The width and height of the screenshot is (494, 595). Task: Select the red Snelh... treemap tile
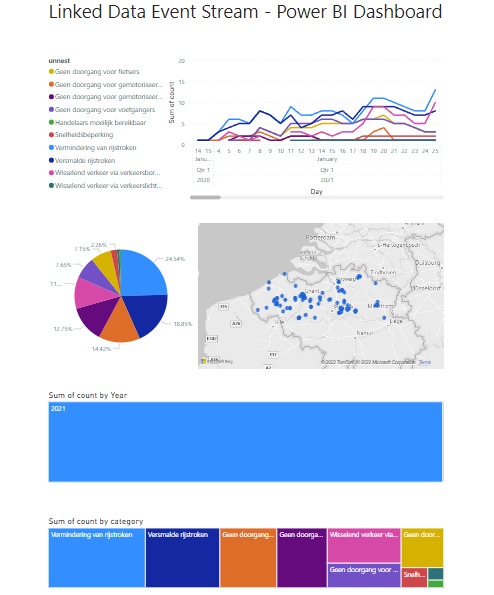pyautogui.click(x=414, y=578)
